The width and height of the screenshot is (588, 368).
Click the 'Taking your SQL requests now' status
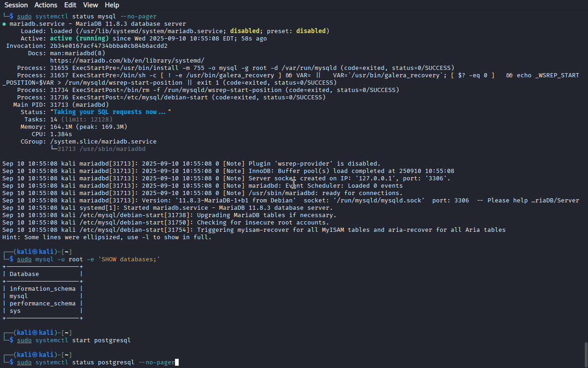pos(111,112)
